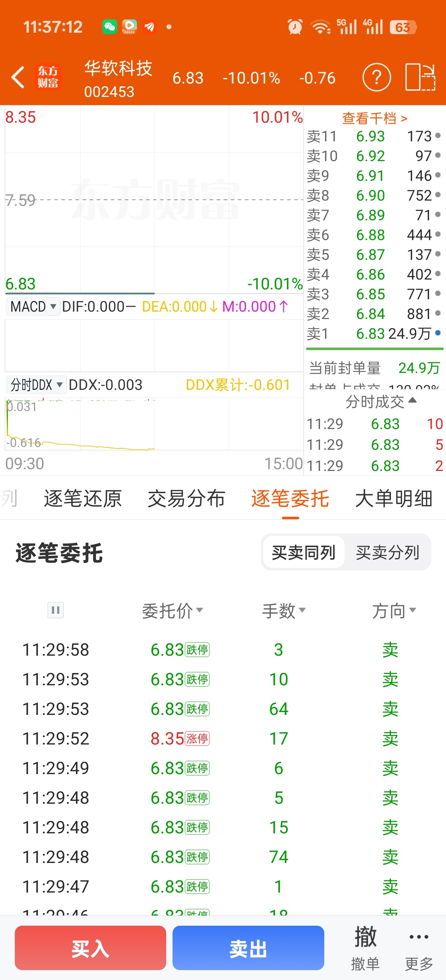Tap the WeChat notification icon

pyautogui.click(x=110, y=27)
